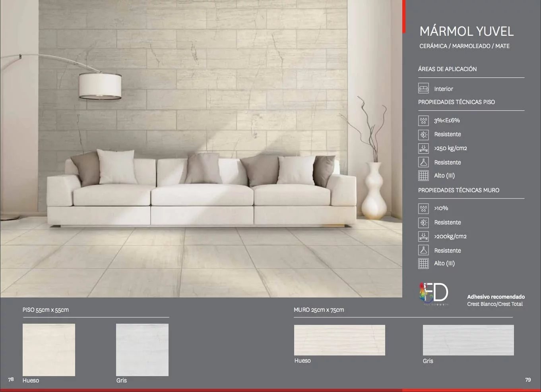Click the water absorption icon beside >10%
The image size is (541, 392).
point(423,208)
